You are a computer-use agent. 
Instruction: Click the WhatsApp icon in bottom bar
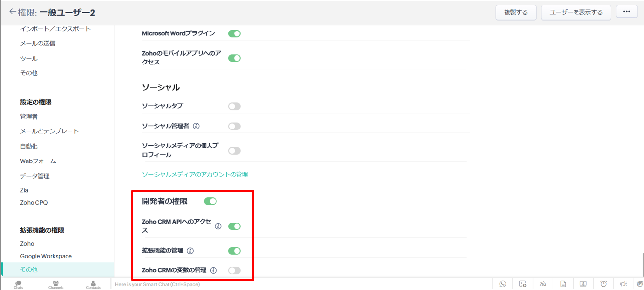(503, 284)
